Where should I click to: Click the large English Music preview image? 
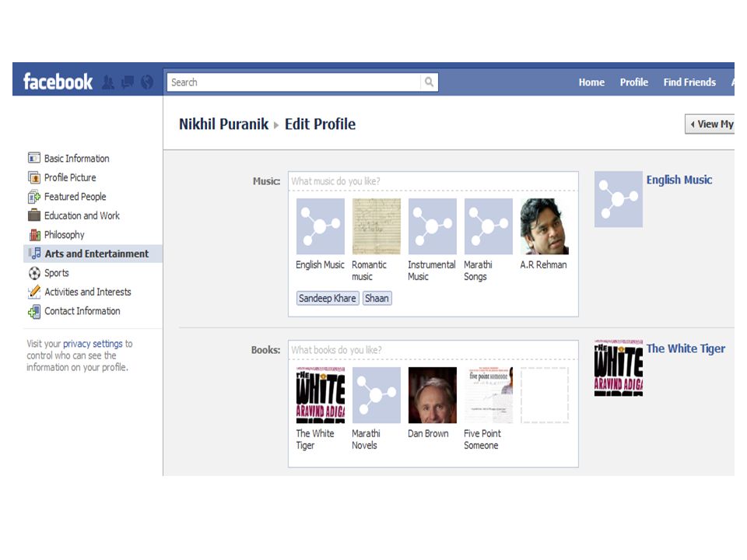(x=619, y=199)
